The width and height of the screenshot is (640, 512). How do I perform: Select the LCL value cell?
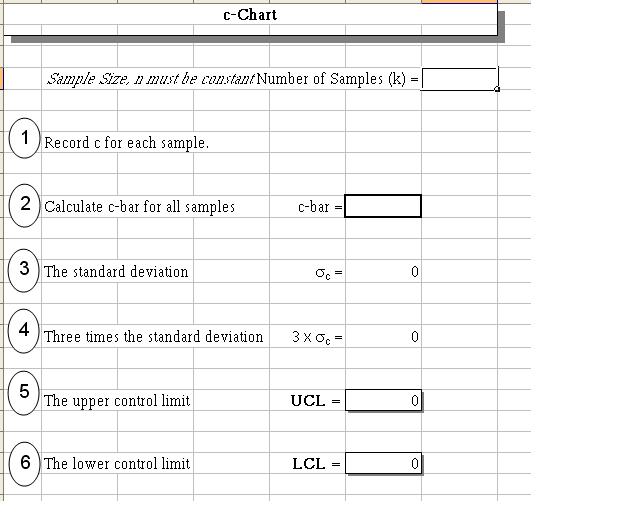pos(383,464)
